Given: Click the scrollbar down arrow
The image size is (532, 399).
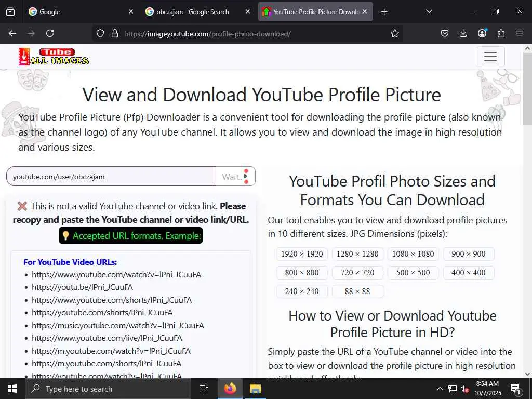Looking at the screenshot, I should (528, 374).
